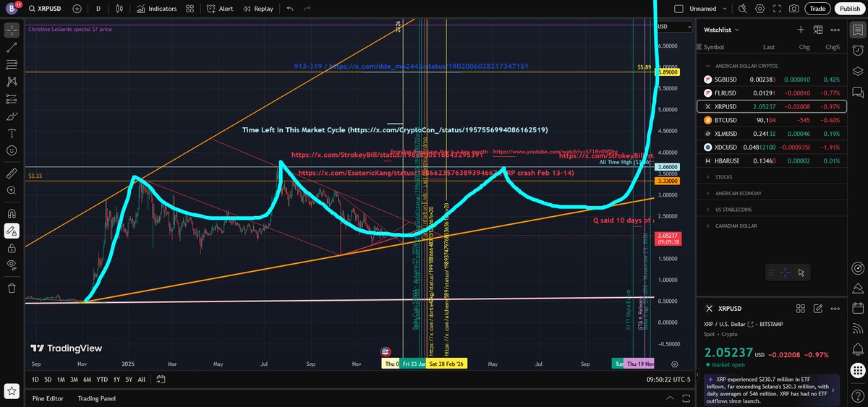868x407 pixels.
Task: Open the watchlist and details sidebar panel
Action: pos(856,30)
